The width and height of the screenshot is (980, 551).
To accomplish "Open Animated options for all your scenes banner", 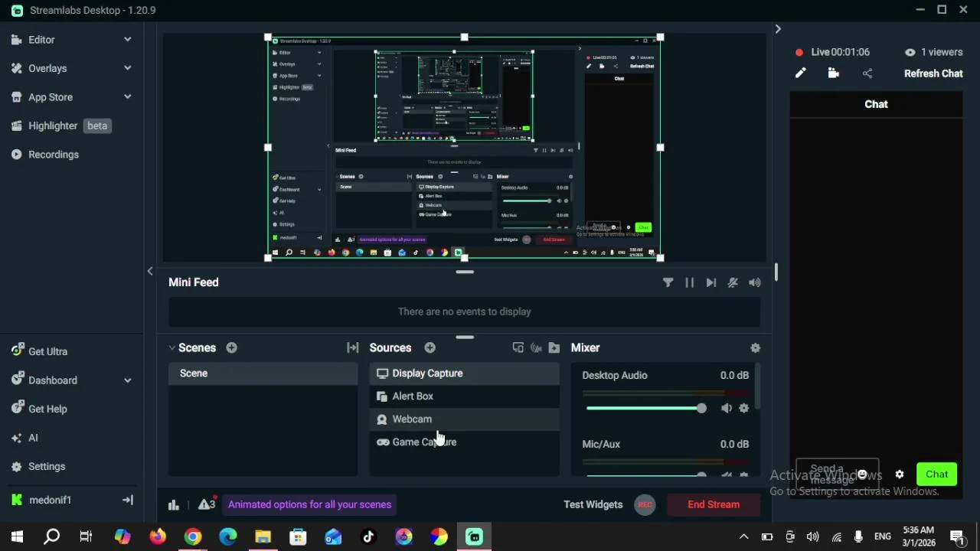I will click(309, 504).
